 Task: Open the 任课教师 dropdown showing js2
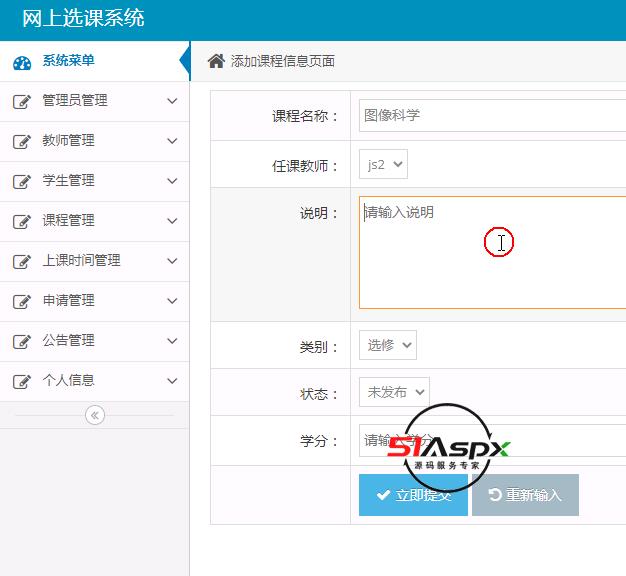[383, 164]
